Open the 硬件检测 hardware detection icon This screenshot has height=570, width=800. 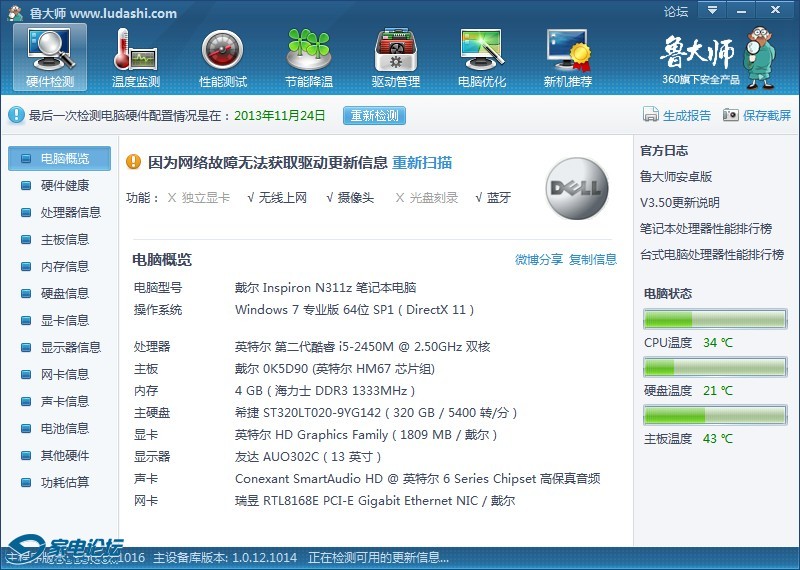[50, 50]
